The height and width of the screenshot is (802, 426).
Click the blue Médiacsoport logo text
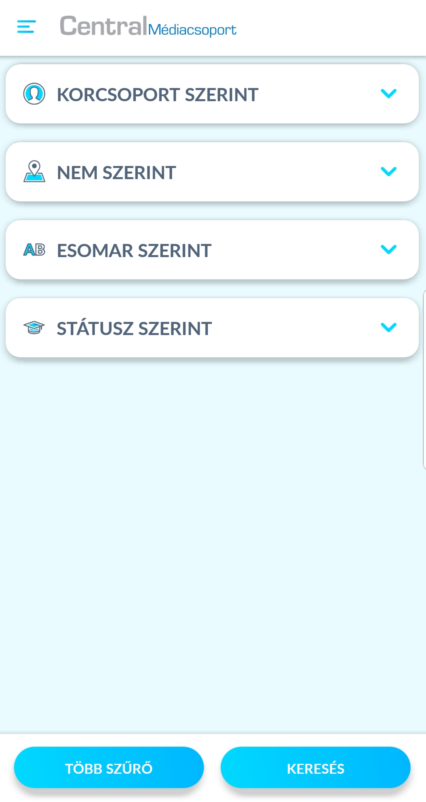pyautogui.click(x=192, y=30)
